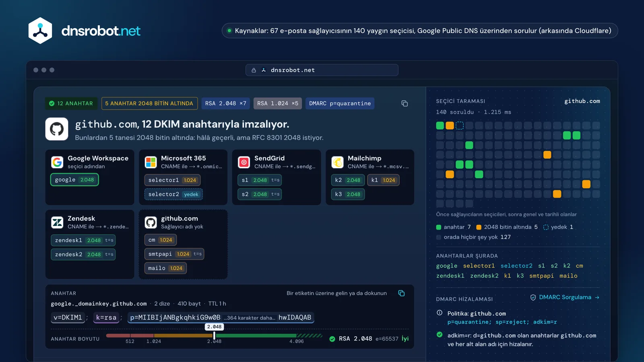The height and width of the screenshot is (362, 644).
Task: Click the p=MIIBIjANBgkqhkiG9w0B public key tag
Action: tap(221, 317)
